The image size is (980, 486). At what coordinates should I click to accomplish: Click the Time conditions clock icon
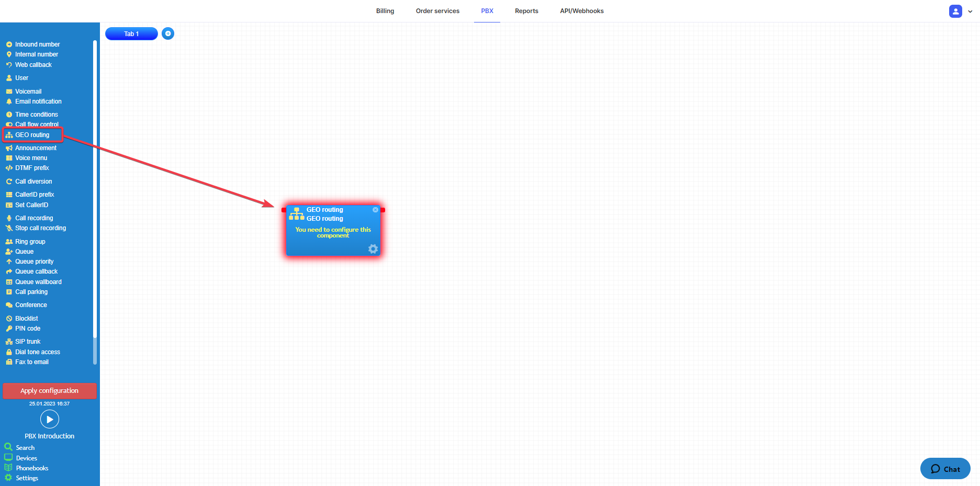click(9, 115)
